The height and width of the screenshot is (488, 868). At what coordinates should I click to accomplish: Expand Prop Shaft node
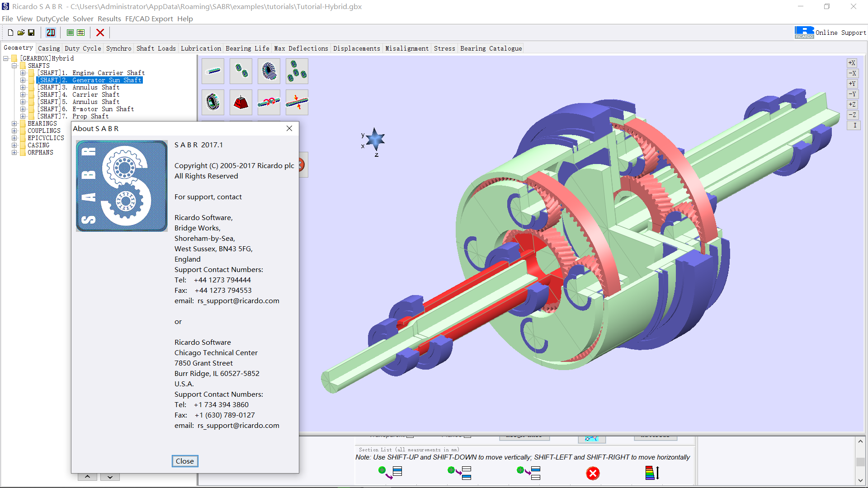(x=23, y=116)
